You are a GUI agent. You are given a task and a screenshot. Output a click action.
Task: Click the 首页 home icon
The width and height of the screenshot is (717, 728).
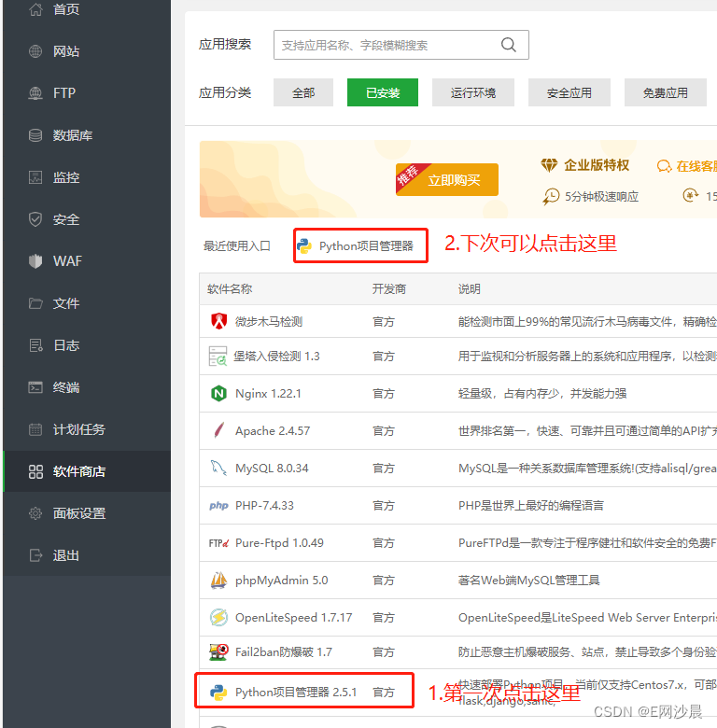point(35,9)
